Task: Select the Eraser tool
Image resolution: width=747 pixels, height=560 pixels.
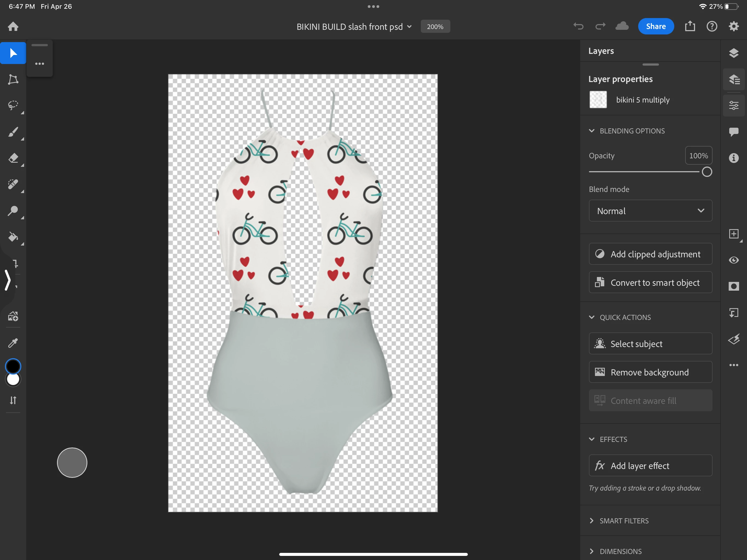Action: click(x=13, y=158)
